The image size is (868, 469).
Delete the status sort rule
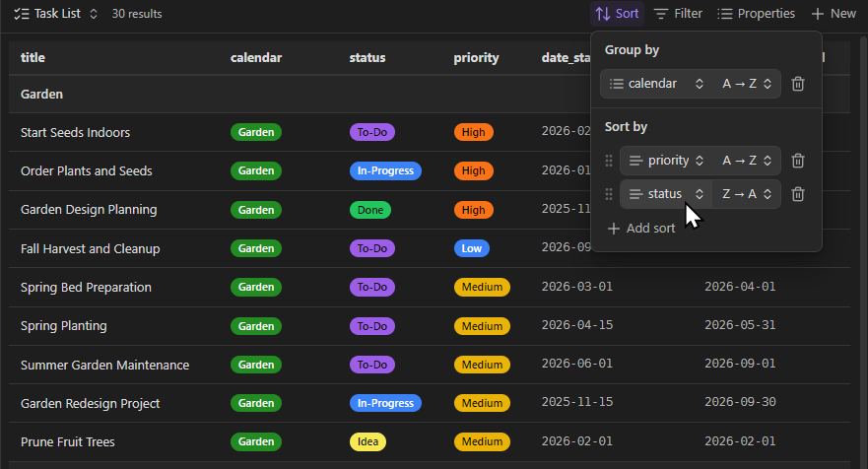click(x=798, y=194)
